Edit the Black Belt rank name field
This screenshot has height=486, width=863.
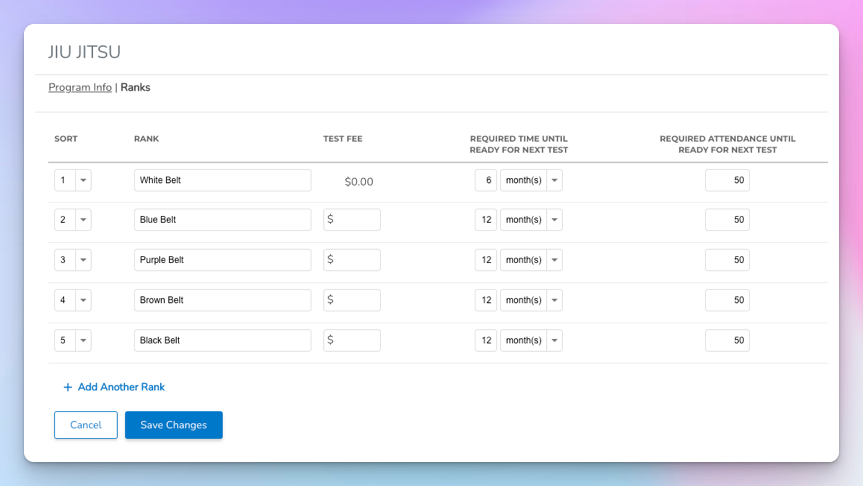[x=222, y=340]
